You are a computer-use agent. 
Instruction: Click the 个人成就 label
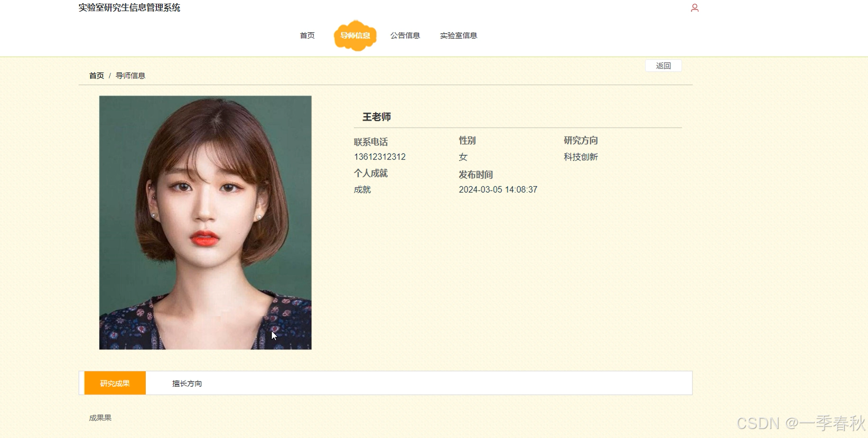tap(371, 173)
